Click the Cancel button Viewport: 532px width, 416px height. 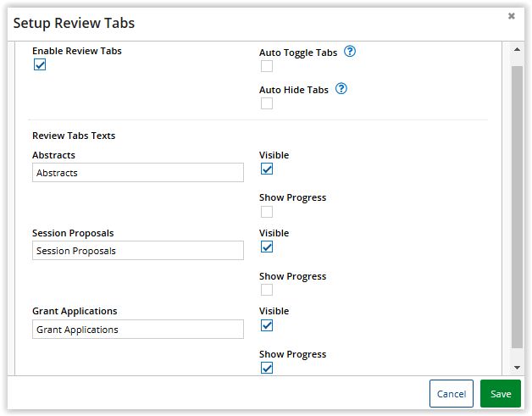(x=452, y=394)
